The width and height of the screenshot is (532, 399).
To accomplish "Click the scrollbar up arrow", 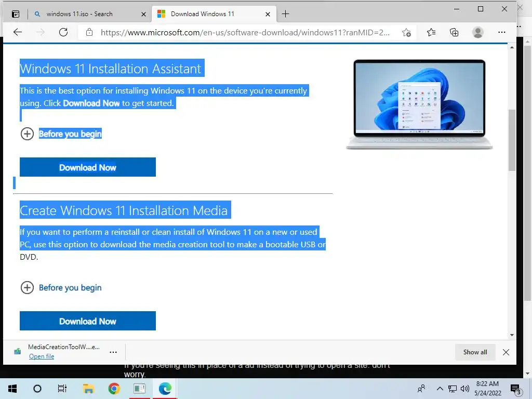I will 512,47.
